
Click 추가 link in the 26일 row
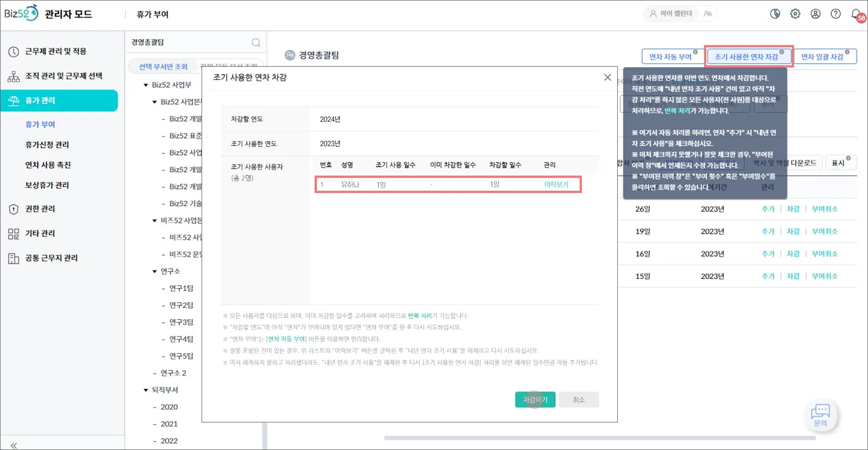768,209
